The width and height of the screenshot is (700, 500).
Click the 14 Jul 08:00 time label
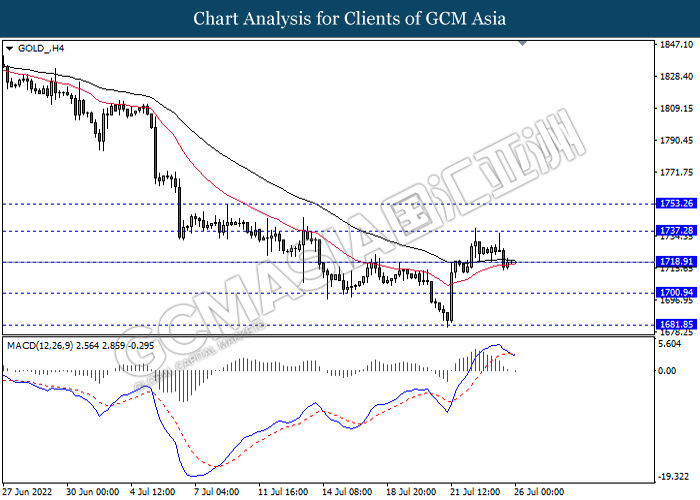347,492
